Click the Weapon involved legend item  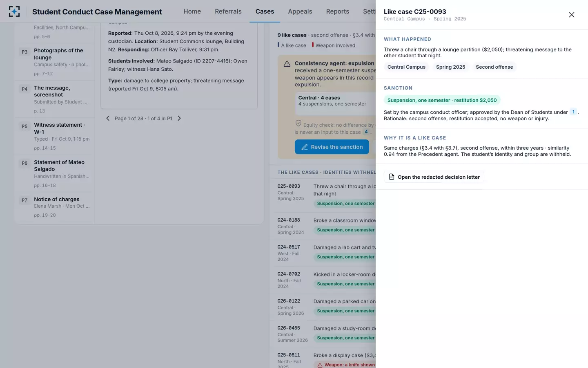(x=333, y=45)
